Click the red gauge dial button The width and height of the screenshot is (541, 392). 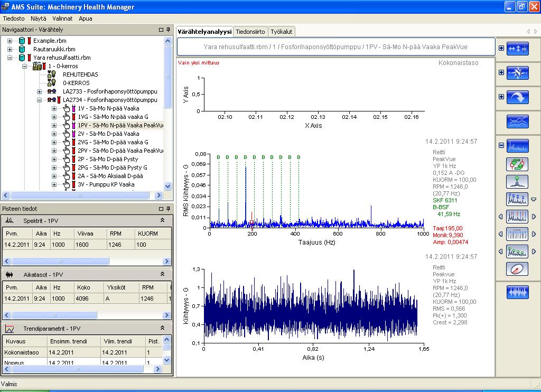(x=517, y=269)
